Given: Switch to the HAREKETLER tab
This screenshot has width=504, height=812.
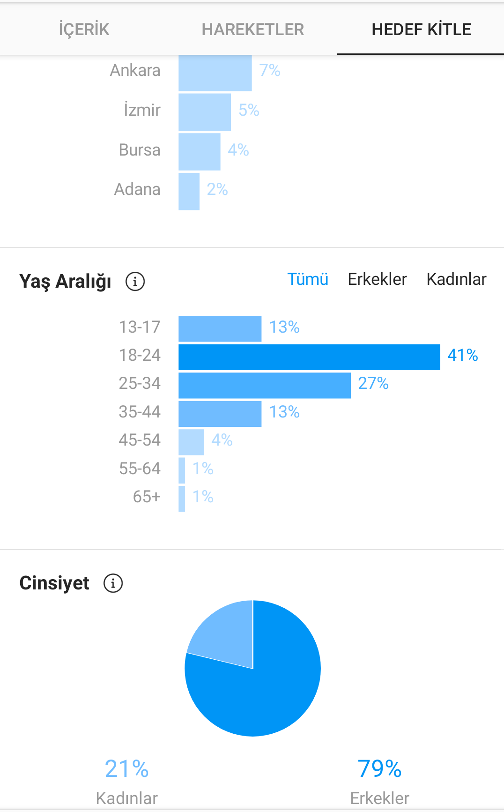Looking at the screenshot, I should coord(252,29).
